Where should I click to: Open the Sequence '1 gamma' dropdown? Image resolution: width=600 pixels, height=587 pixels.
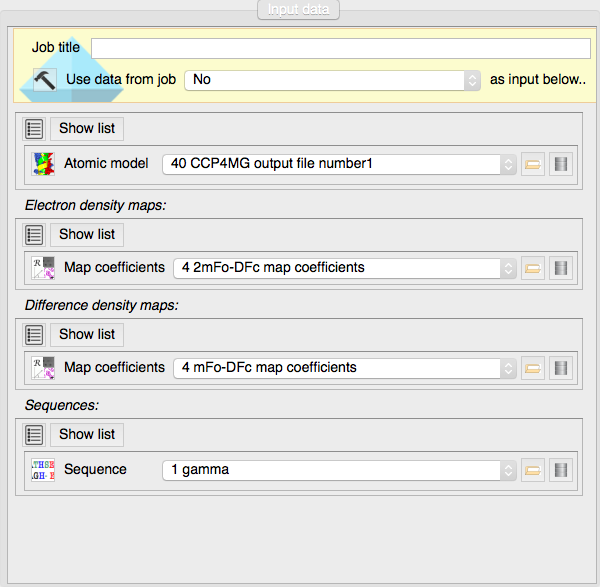point(339,469)
